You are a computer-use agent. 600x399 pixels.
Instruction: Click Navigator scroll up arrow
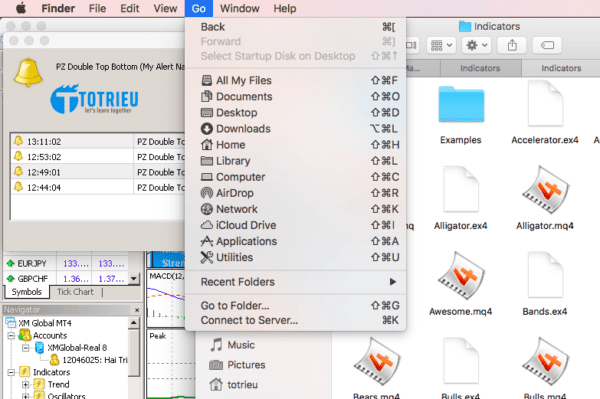[x=134, y=323]
